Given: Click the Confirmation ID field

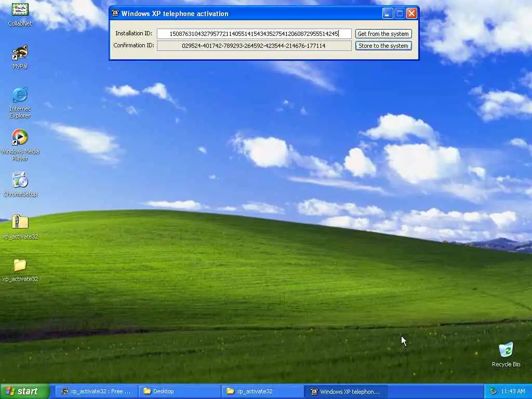Looking at the screenshot, I should click(254, 46).
